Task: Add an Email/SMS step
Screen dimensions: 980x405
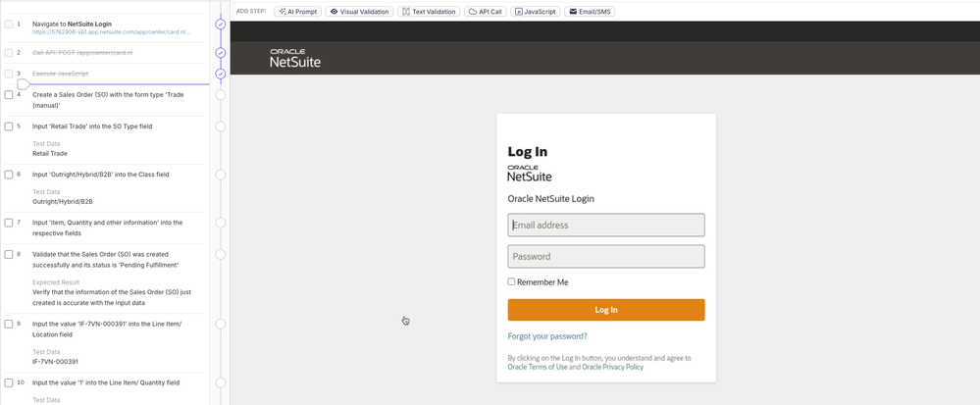Action: (590, 12)
